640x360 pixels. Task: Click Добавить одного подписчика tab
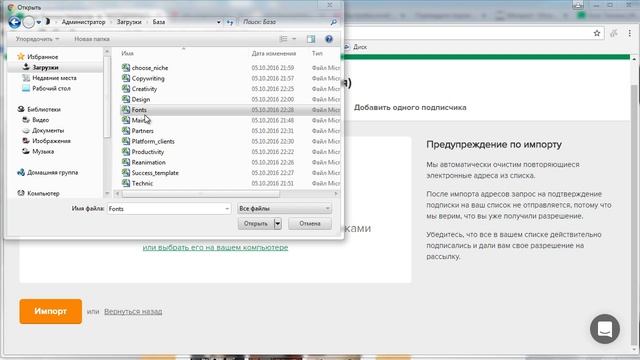[410, 107]
